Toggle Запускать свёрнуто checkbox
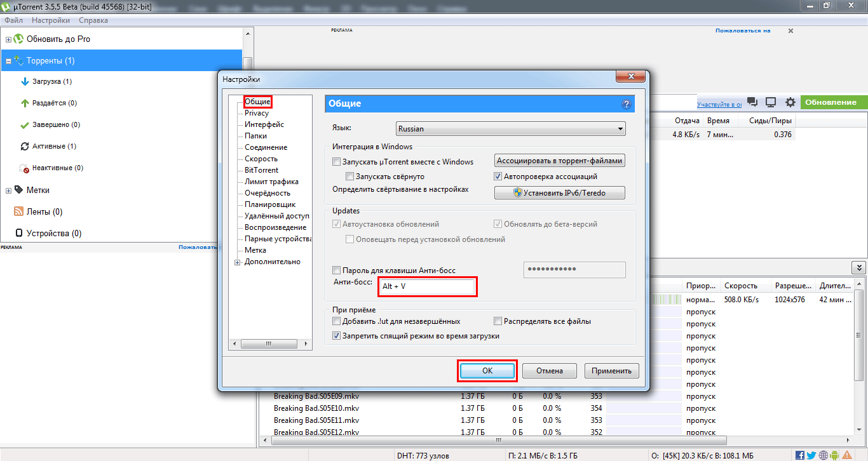The image size is (868, 461). pos(349,177)
